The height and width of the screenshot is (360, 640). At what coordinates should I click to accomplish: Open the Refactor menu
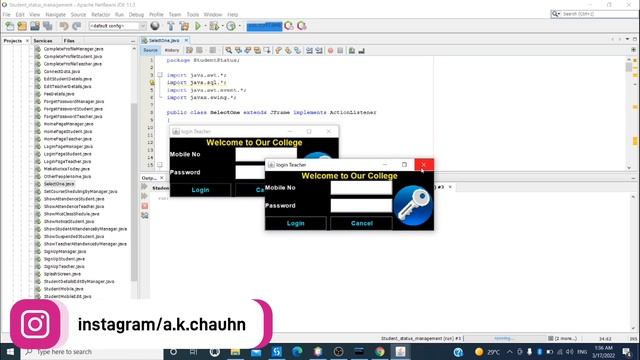pos(100,14)
